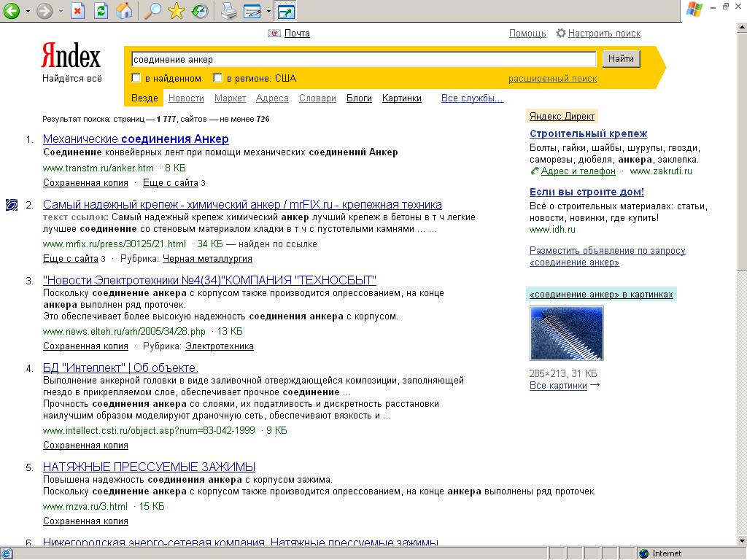Viewport: 747px width, 560px height.
Task: Enable the 'в найденном' checkbox
Action: [136, 78]
